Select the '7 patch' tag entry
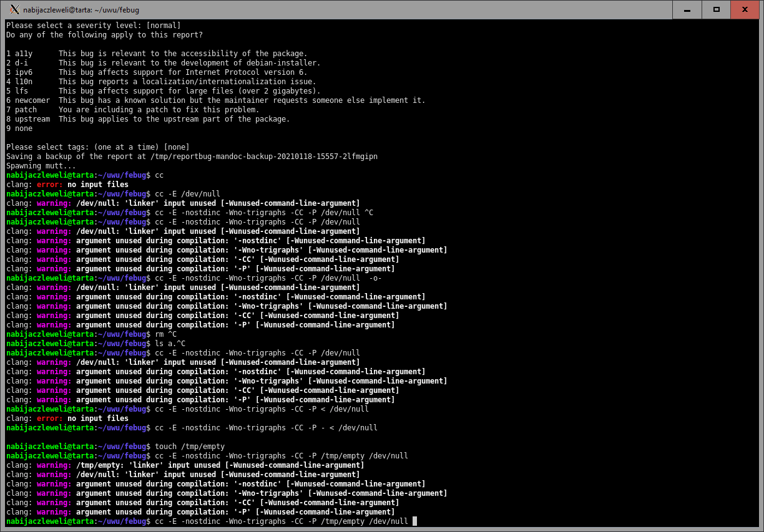764x532 pixels. pos(22,110)
